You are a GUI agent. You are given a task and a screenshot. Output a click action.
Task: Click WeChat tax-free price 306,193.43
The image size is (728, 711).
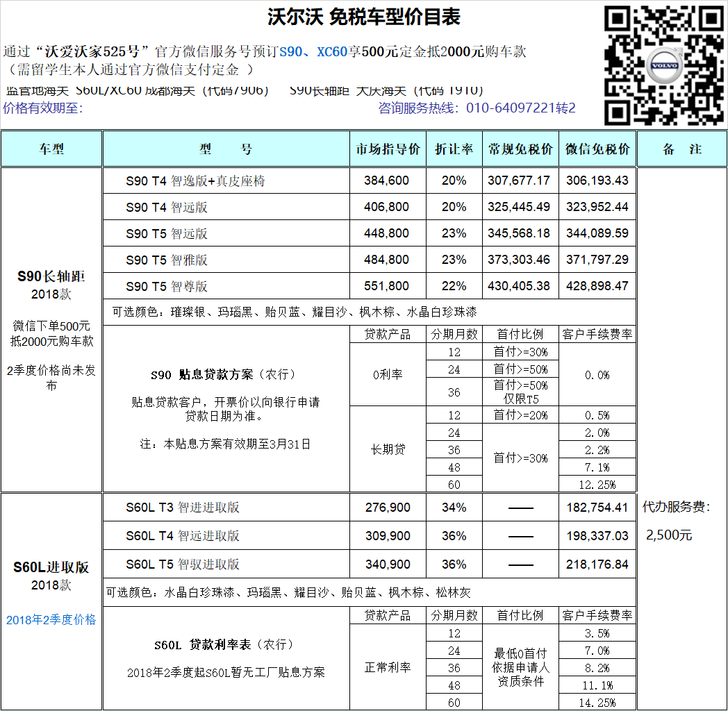pos(597,181)
